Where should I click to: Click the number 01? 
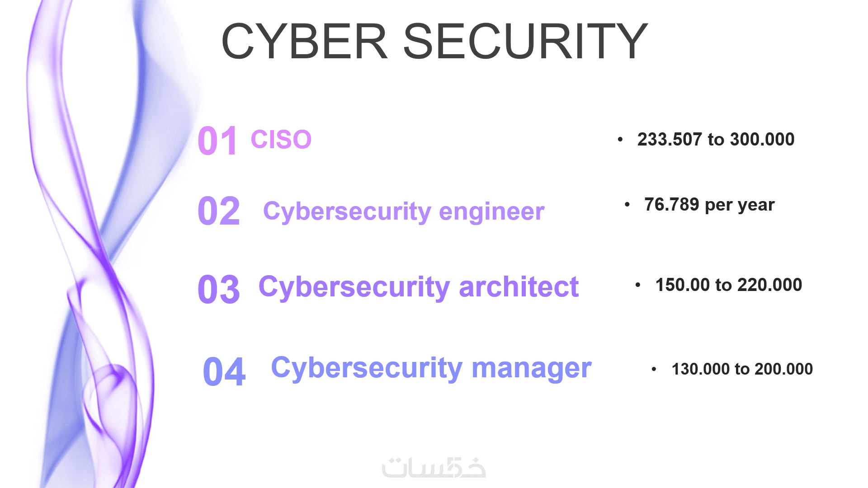(x=217, y=141)
